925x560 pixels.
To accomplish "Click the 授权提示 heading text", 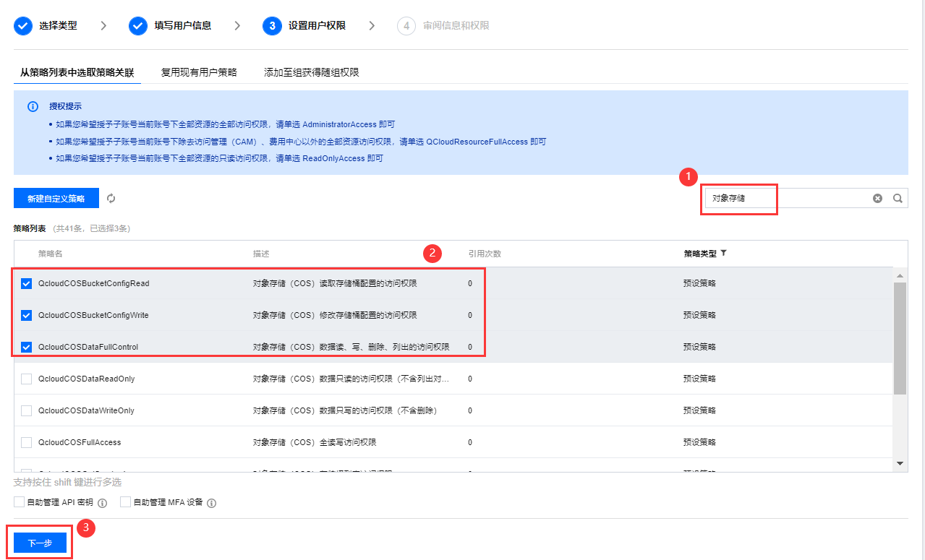I will click(x=65, y=106).
